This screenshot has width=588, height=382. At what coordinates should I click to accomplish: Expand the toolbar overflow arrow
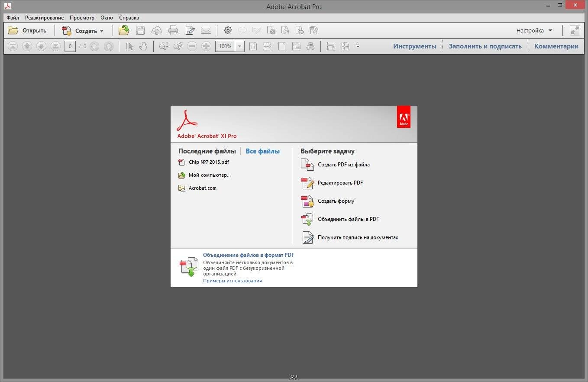click(358, 46)
